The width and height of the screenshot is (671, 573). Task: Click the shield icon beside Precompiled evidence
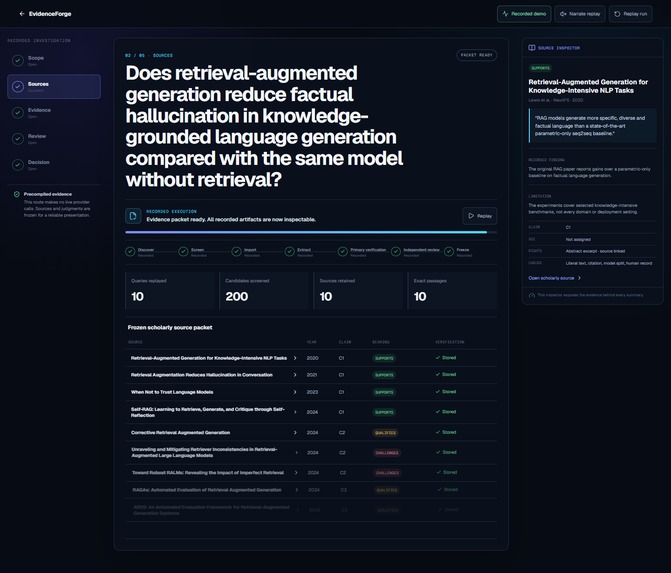[17, 194]
